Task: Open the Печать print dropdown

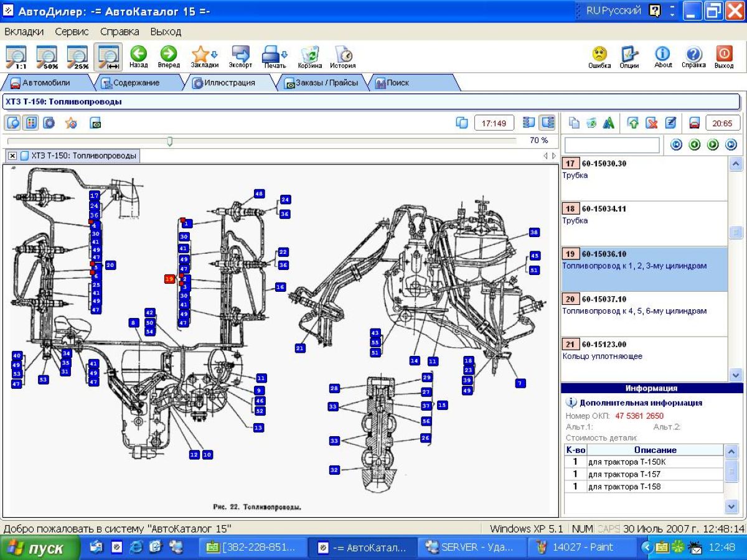Action: pos(275,56)
